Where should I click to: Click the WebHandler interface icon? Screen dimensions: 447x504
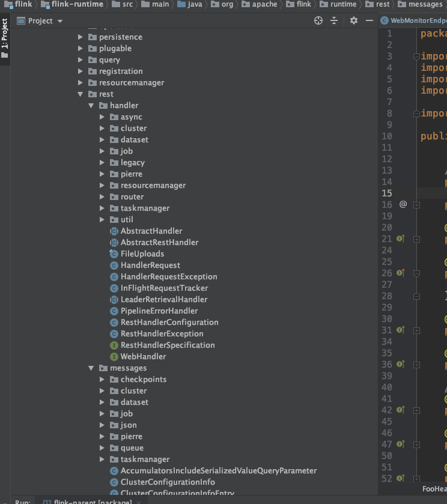(114, 356)
